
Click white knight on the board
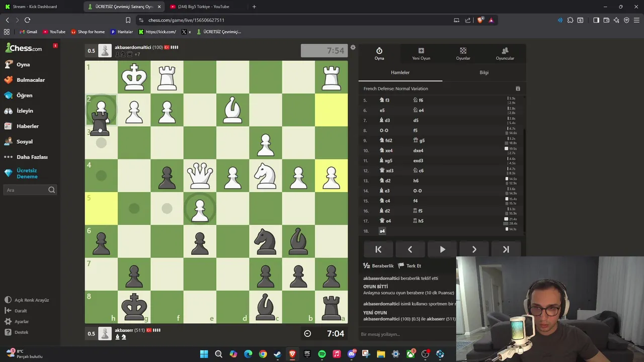[266, 175]
